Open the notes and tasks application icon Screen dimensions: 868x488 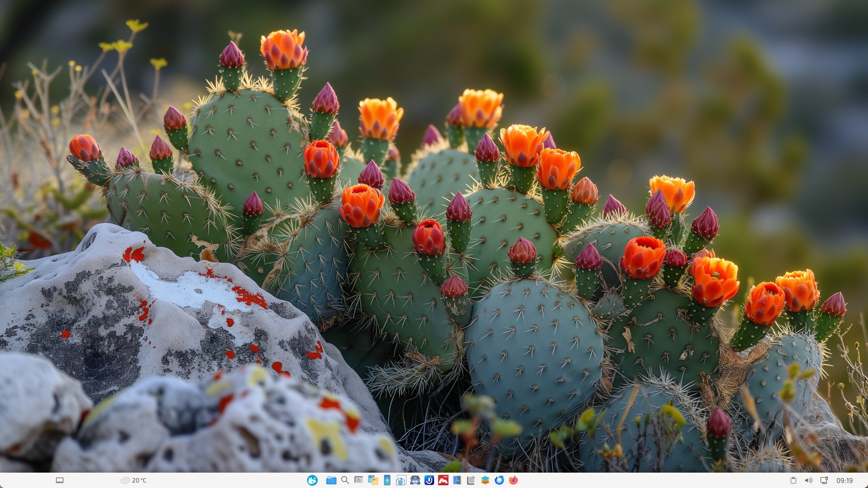point(373,480)
